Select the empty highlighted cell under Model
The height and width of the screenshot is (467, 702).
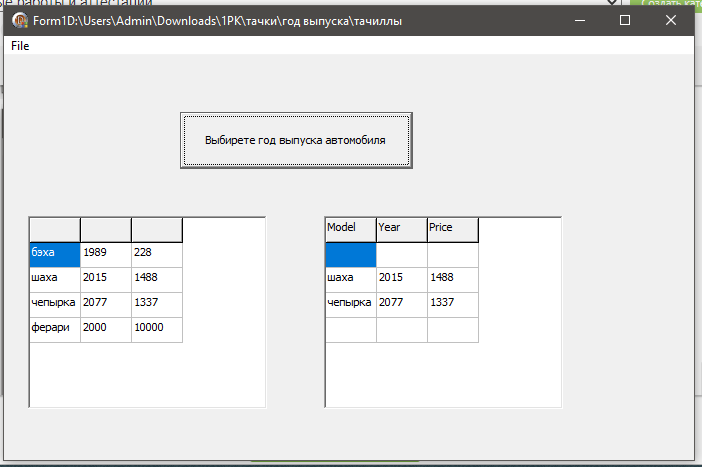click(x=350, y=254)
